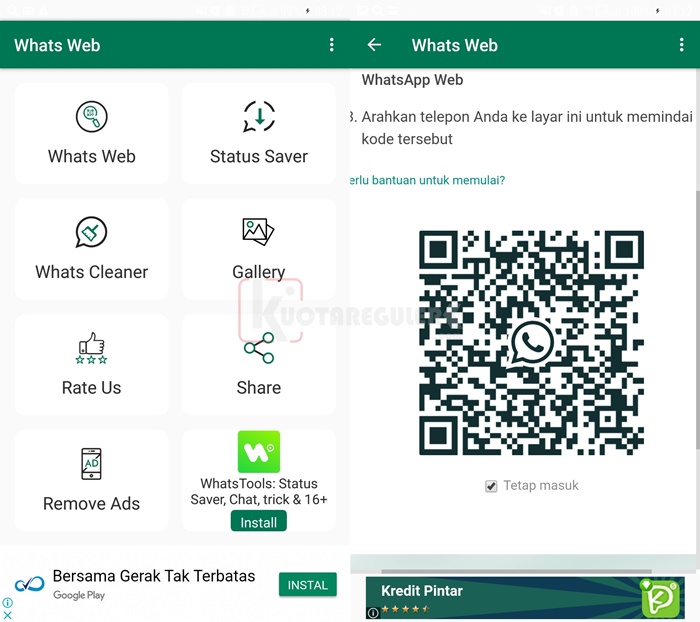The image size is (700, 622).
Task: Tap the Rate Us card label
Action: [92, 388]
